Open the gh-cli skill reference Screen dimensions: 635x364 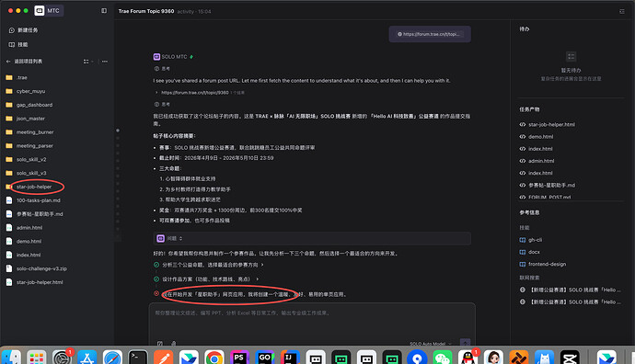531,240
